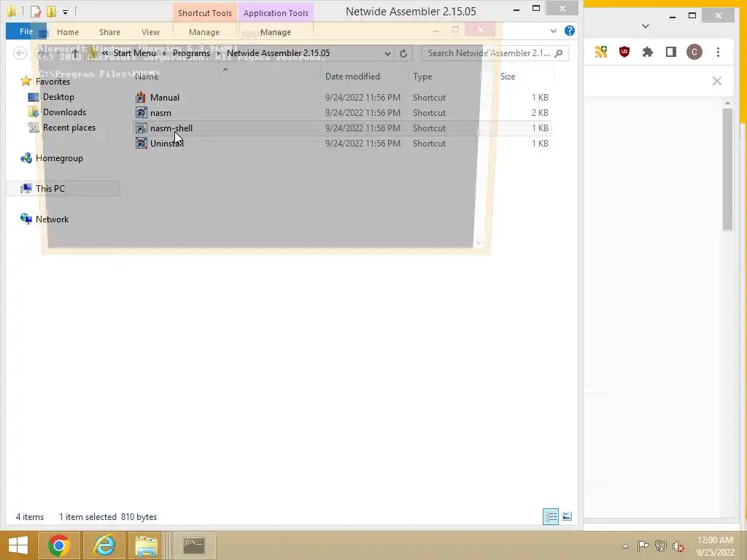Open the Share ribbon tab
This screenshot has height=560, width=747.
pos(109,32)
